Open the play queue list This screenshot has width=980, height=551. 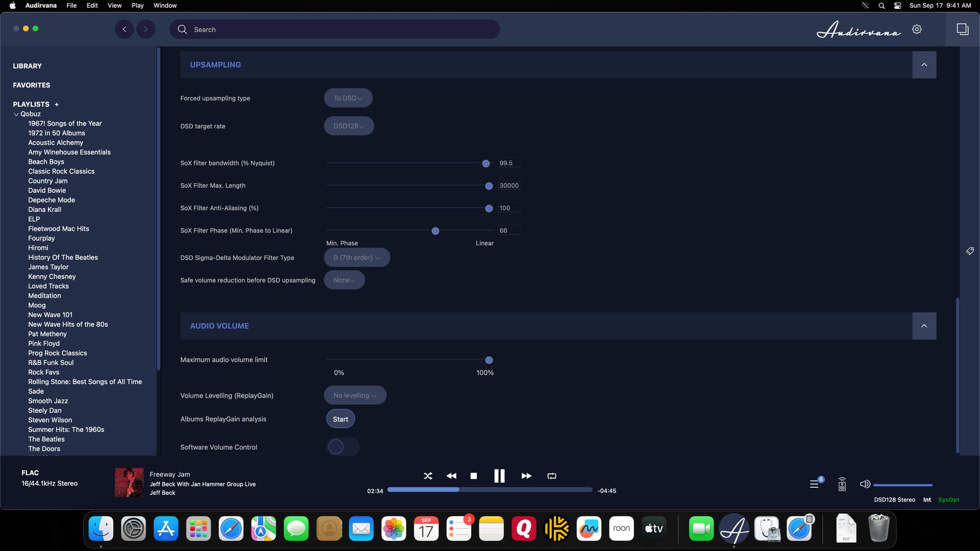coord(815,484)
